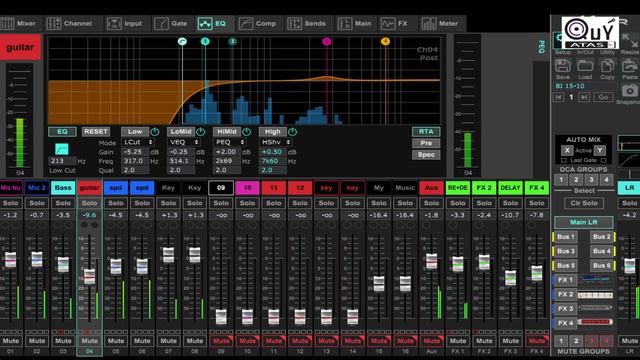
Task: Select the yellow EQ band 4 node
Action: [385, 41]
